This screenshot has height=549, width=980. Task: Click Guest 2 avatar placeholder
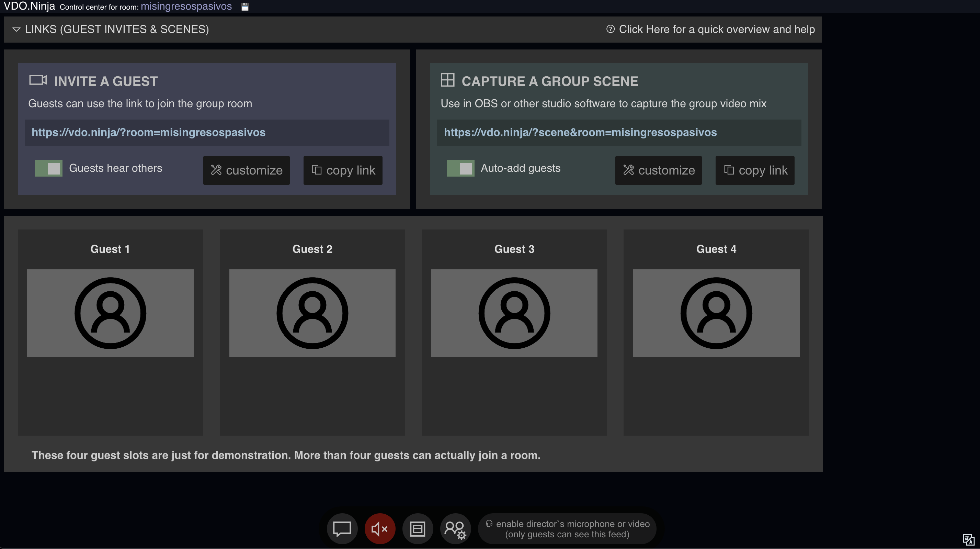312,313
